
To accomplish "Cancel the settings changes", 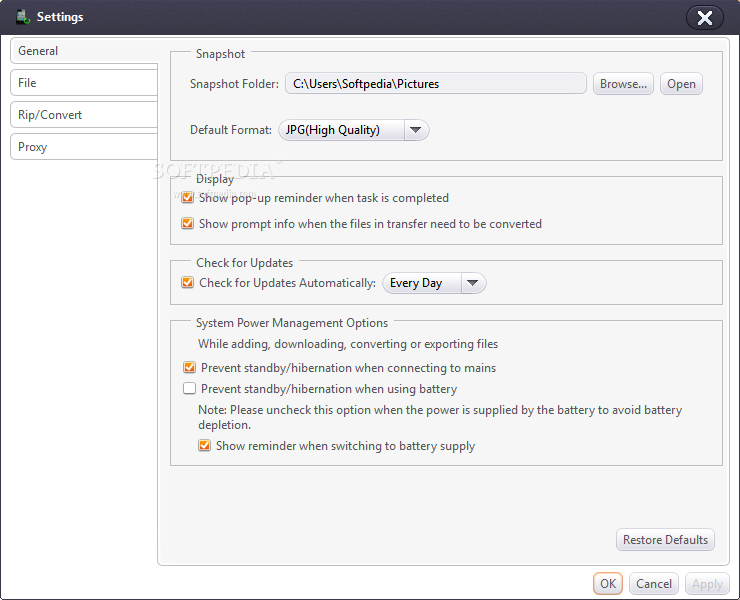I will click(654, 584).
